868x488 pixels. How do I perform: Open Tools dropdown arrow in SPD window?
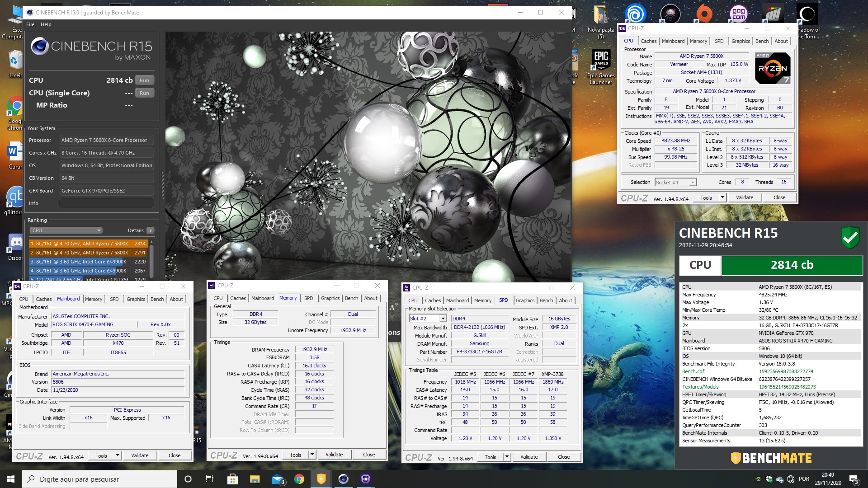tap(507, 457)
